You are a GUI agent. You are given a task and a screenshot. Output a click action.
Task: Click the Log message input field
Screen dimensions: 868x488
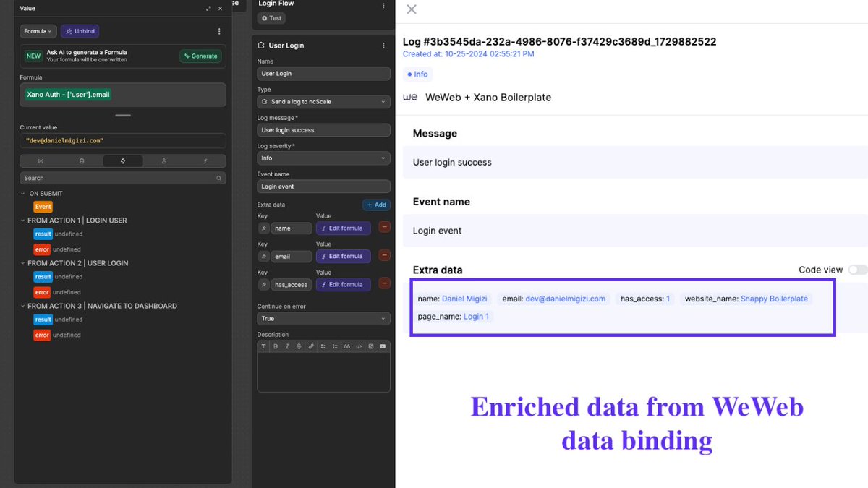pos(323,130)
